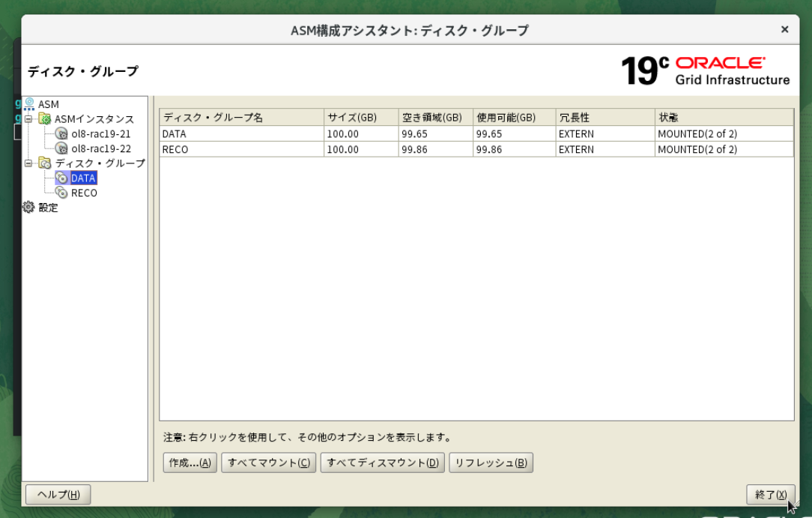Click the 設定 gear icon
812x518 pixels.
[x=28, y=207]
